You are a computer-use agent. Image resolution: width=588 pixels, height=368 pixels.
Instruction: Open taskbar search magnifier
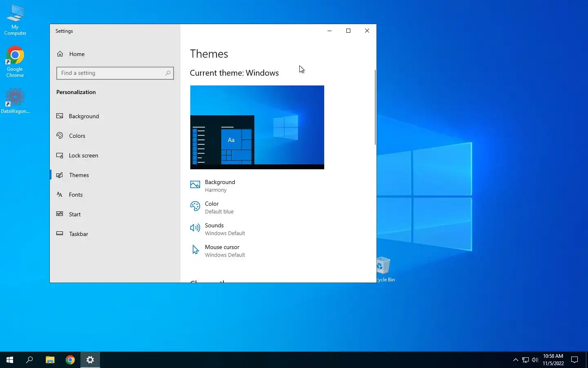click(x=29, y=360)
